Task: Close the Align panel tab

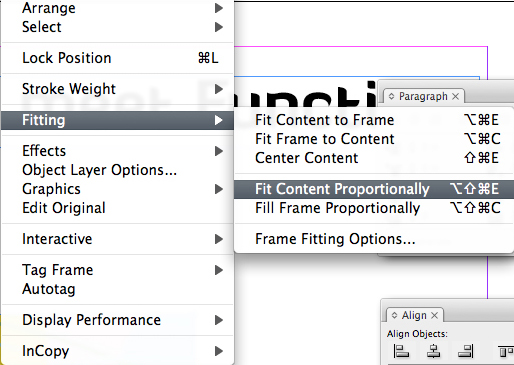Action: click(x=434, y=315)
